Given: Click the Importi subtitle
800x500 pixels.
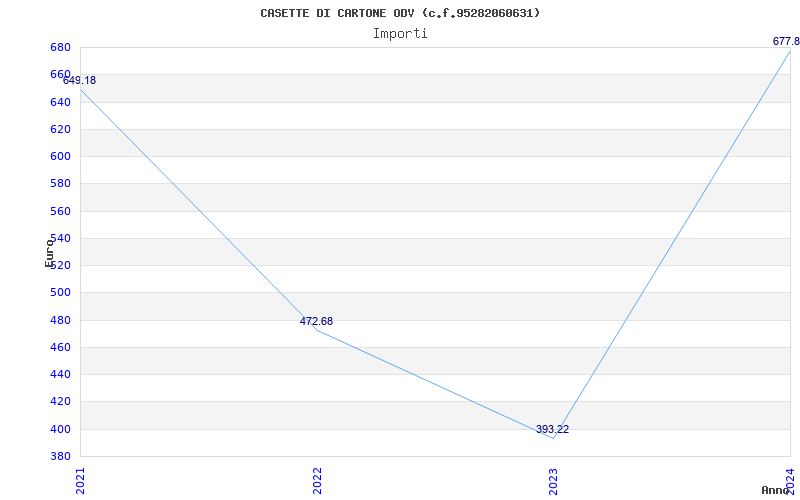Looking at the screenshot, I should [400, 34].
